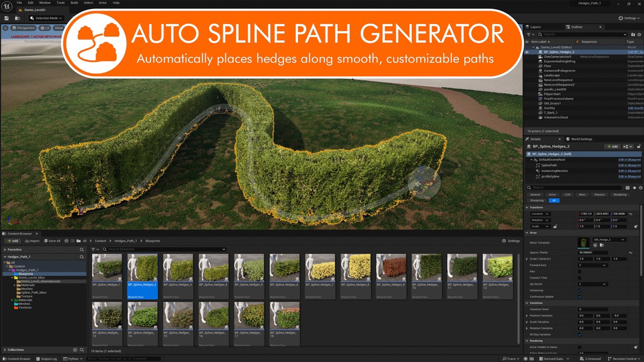Viewport: 644px width, 362px height.
Task: Click the PlayerStart icon in Outliner
Action: (540, 94)
